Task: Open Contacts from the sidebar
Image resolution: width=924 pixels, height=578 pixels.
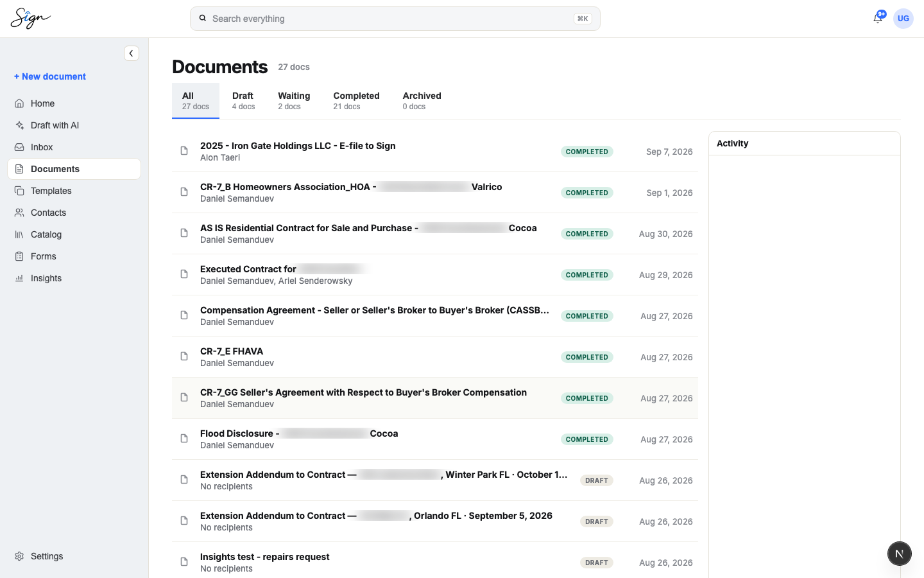Action: click(74, 213)
